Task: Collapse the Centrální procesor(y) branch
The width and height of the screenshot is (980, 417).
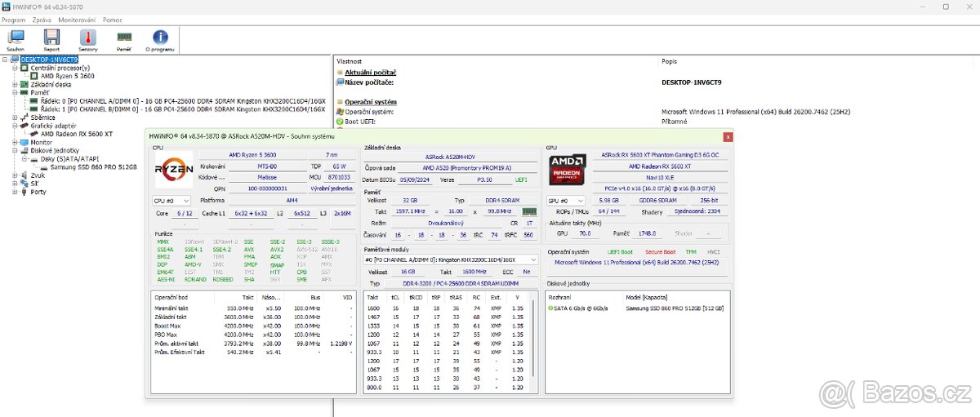Action: point(15,68)
